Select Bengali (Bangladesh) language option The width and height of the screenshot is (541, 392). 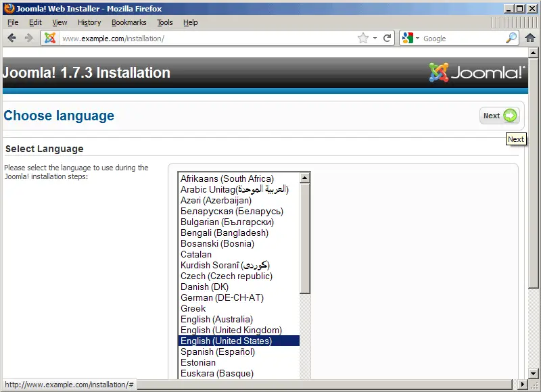tap(239, 232)
